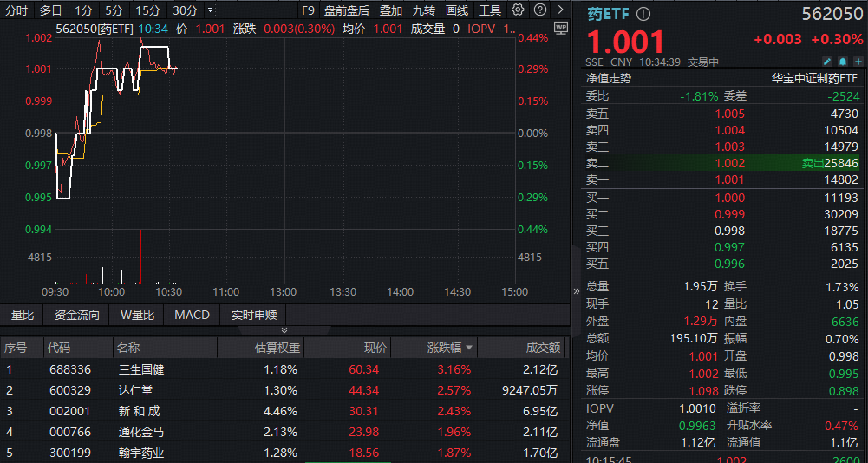Image resolution: width=868 pixels, height=463 pixels.
Task: Click 卖五 ask price 1.005
Action: (729, 114)
